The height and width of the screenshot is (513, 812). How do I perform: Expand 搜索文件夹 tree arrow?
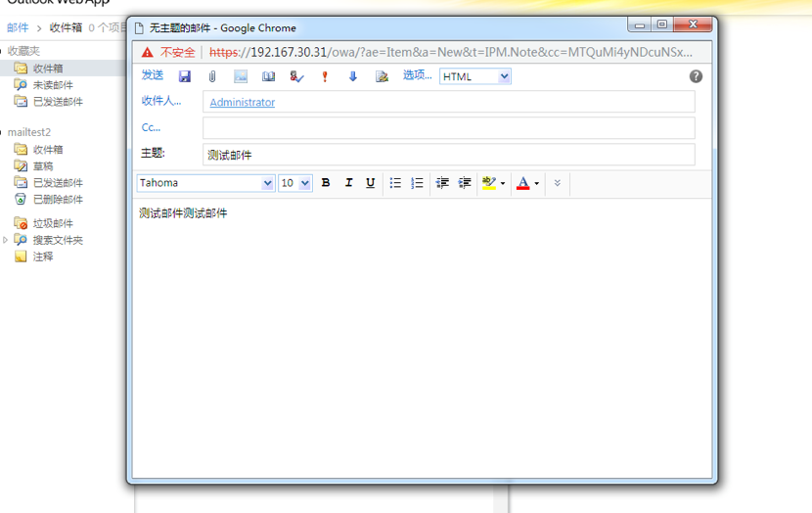[x=5, y=240]
